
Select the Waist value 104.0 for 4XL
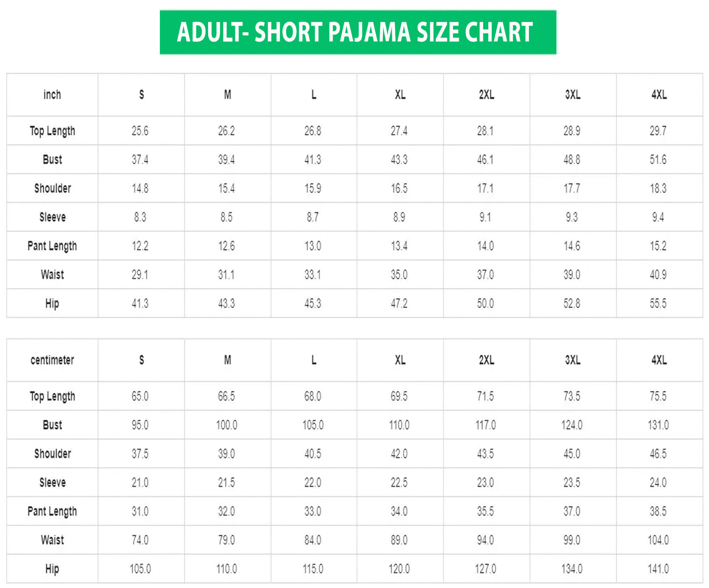coord(658,540)
